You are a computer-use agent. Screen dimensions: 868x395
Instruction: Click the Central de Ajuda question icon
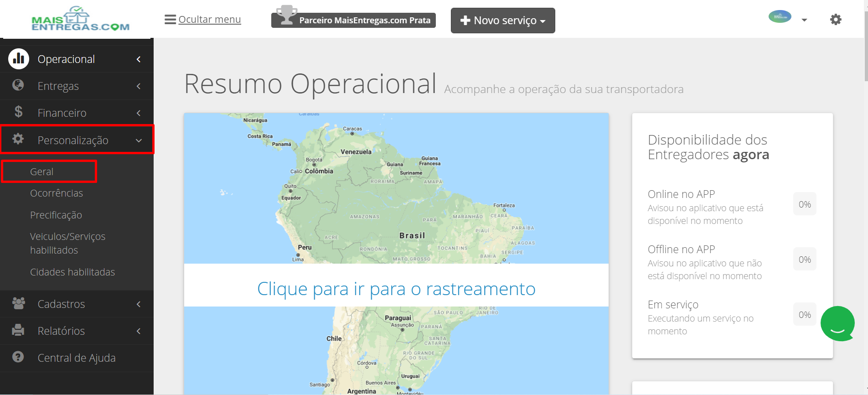pos(18,357)
